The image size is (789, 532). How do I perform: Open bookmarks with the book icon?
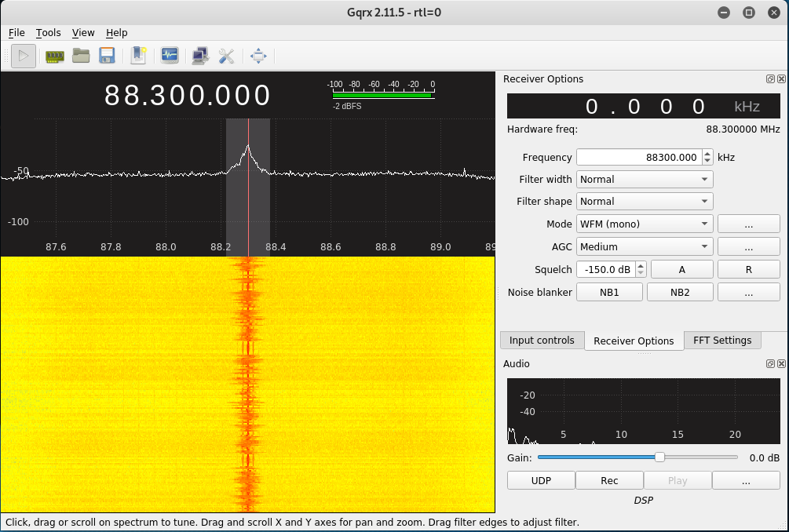[138, 55]
